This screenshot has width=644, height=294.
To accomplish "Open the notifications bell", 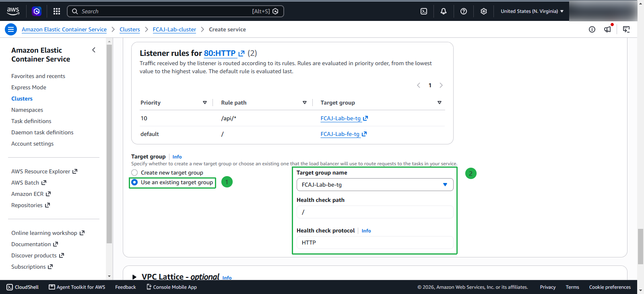I will (x=444, y=11).
